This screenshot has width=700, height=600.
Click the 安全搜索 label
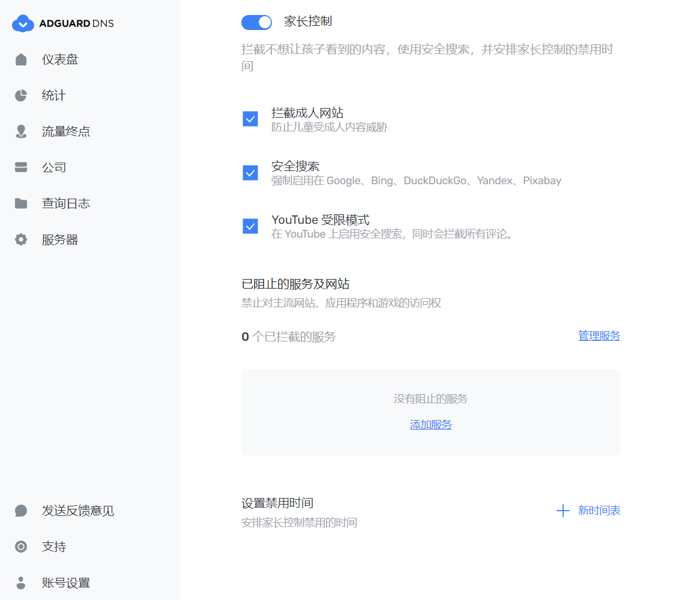click(295, 166)
